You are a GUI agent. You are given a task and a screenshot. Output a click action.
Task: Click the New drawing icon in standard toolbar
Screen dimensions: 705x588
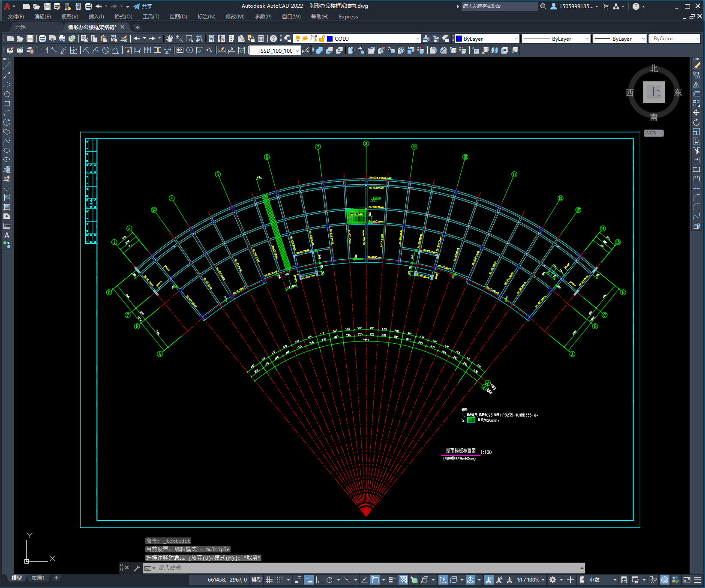point(10,39)
